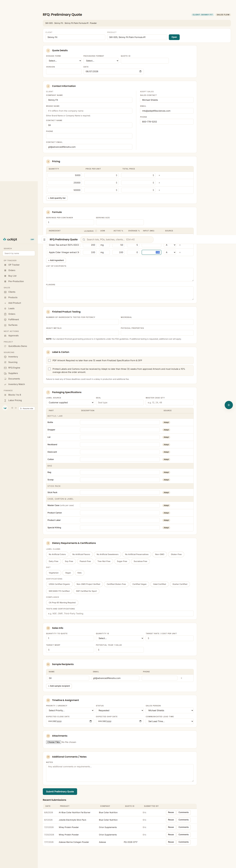The image size is (236, 868).
Task: Open the Label Source dropdown
Action: [70, 403]
